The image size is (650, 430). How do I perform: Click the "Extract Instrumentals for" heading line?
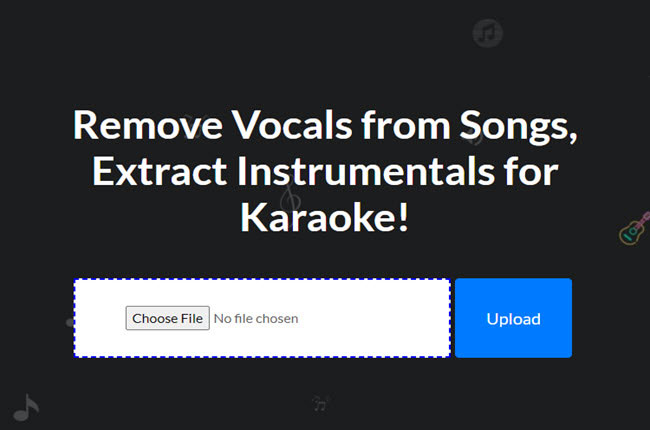tap(325, 170)
